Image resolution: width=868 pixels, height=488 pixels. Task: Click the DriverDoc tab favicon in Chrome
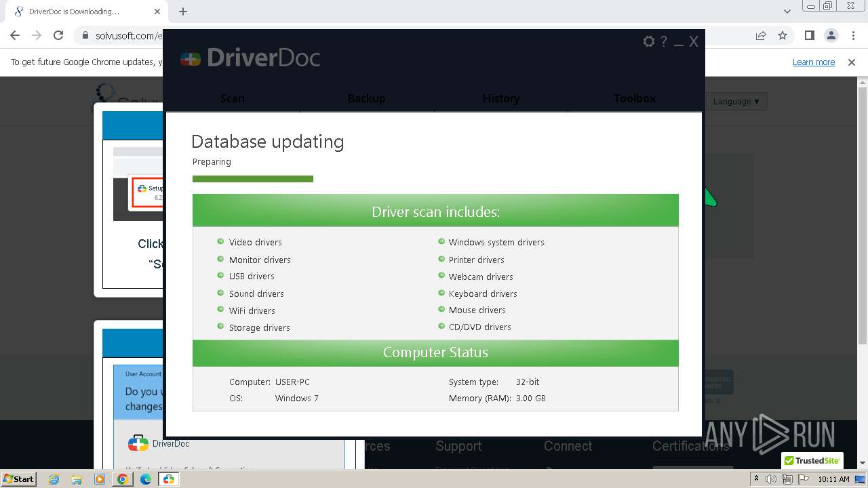pos(19,12)
